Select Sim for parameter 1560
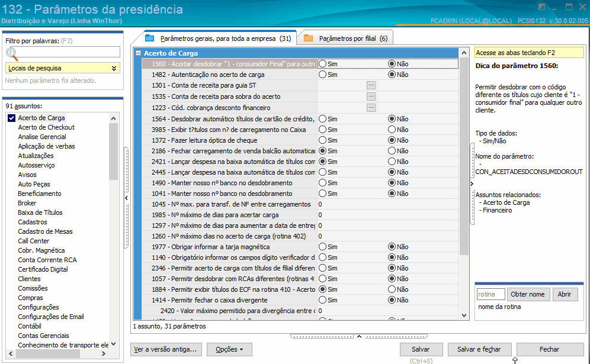Viewport: 590px width, 364px height. [322, 64]
